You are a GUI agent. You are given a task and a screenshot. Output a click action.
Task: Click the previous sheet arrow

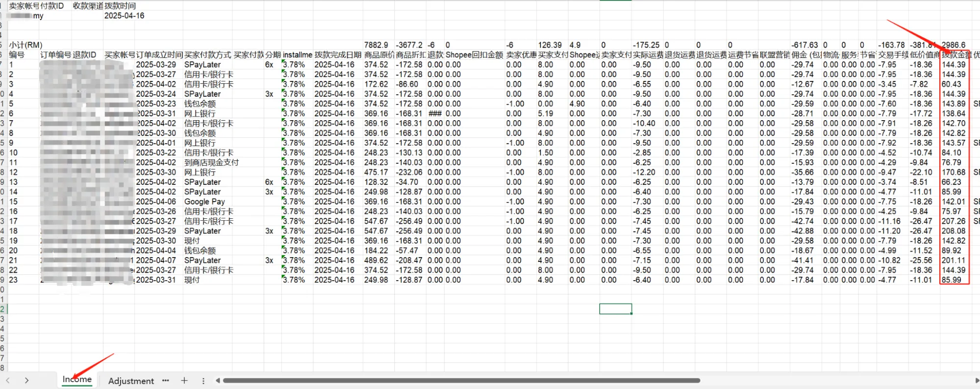click(8, 381)
